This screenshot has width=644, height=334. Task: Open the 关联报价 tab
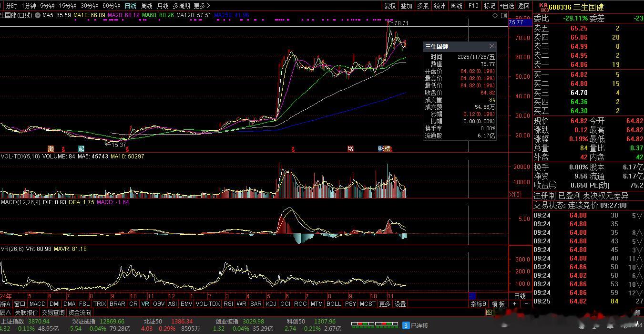coord(26,313)
